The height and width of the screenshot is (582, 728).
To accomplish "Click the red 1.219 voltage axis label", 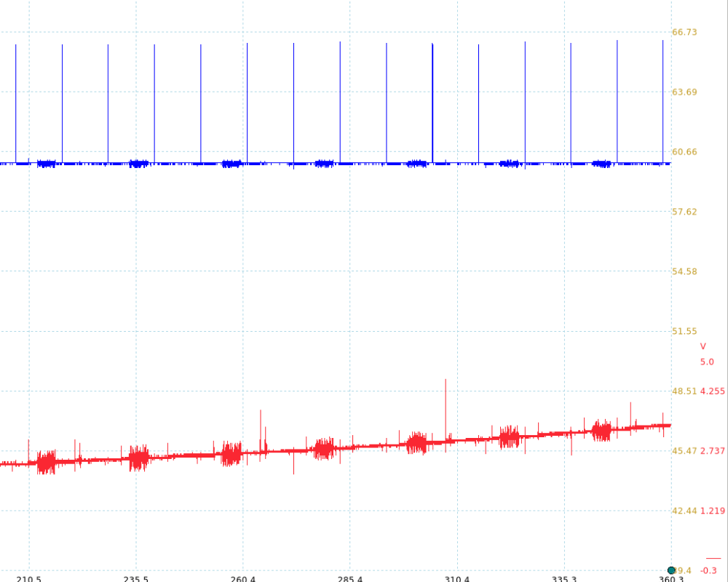I will (712, 511).
